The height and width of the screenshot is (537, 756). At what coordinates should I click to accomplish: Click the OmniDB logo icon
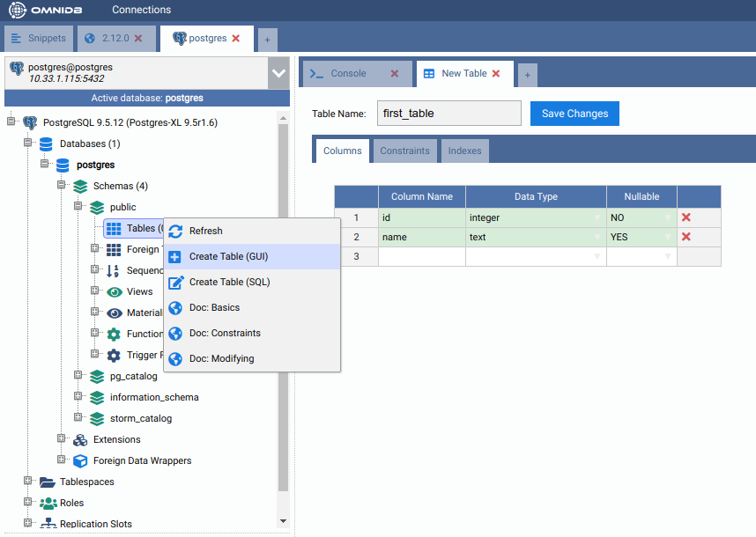[x=19, y=10]
